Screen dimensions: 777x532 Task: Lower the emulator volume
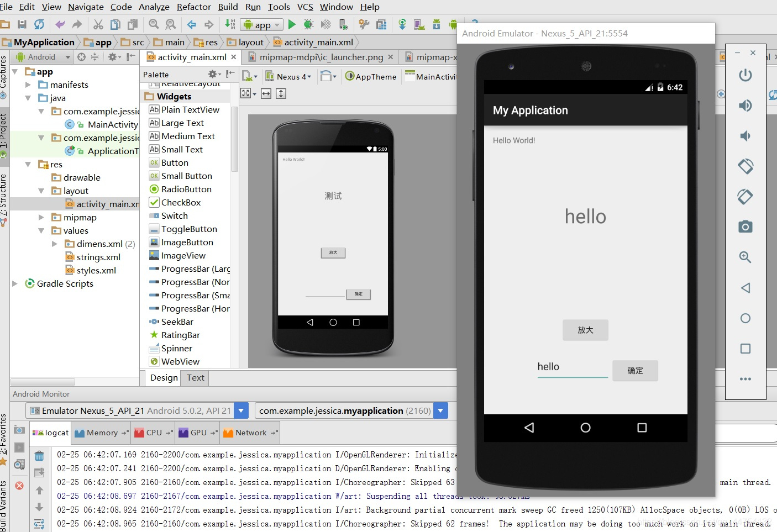[746, 136]
